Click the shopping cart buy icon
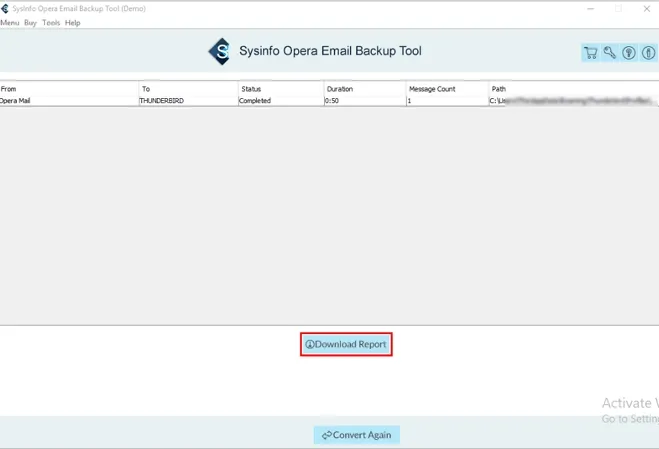The width and height of the screenshot is (659, 449). [x=590, y=53]
